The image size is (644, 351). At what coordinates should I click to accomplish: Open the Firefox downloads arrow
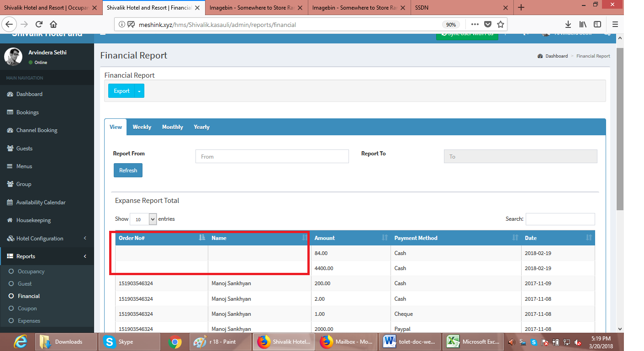pyautogui.click(x=568, y=25)
